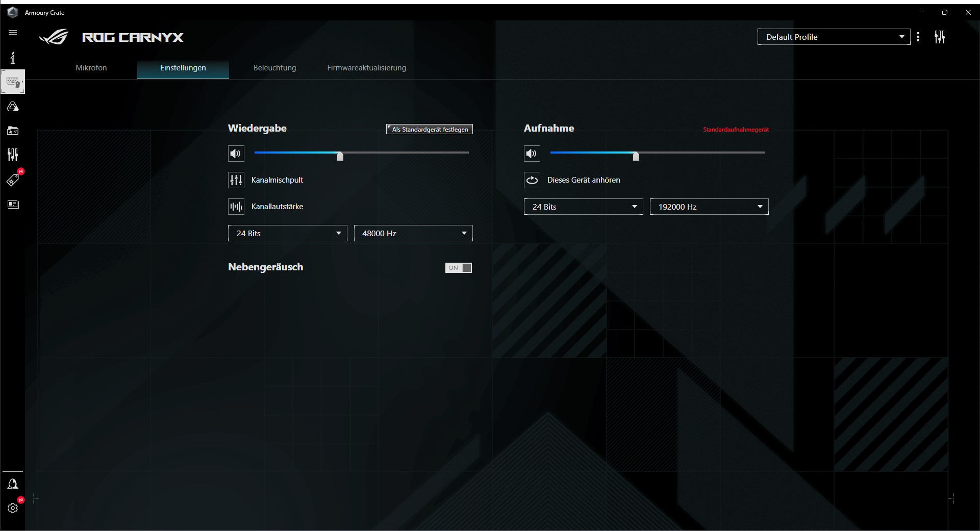Switch to the Mikrofon tab
Screen dimensions: 980x531
pos(91,68)
